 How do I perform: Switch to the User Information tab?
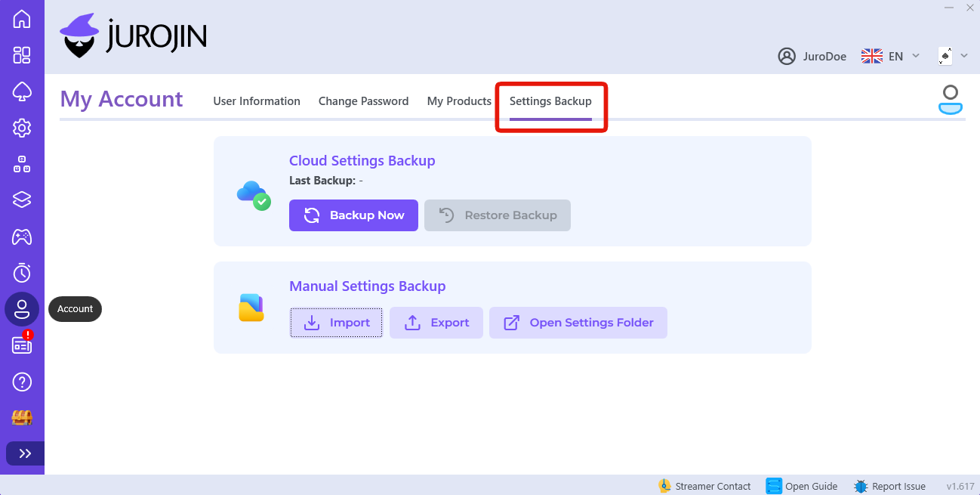257,101
